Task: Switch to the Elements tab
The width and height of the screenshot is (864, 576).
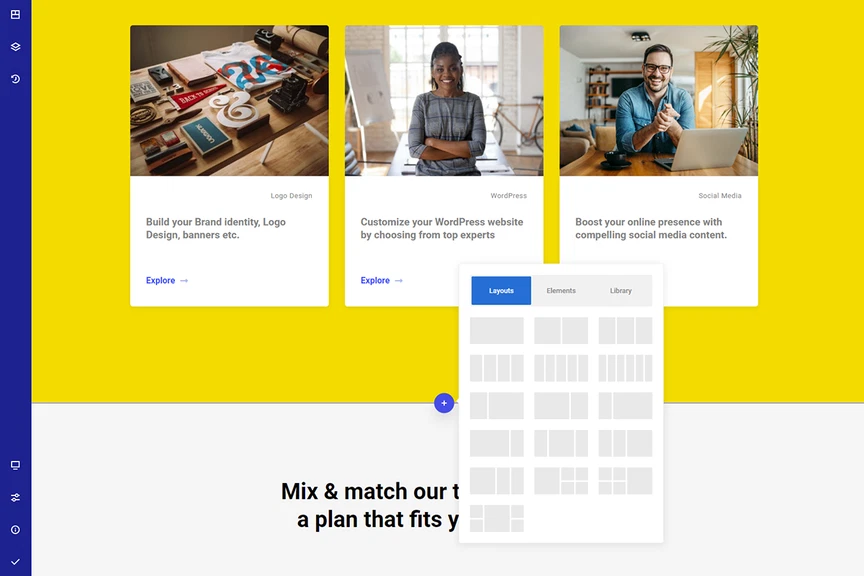Action: (x=561, y=290)
